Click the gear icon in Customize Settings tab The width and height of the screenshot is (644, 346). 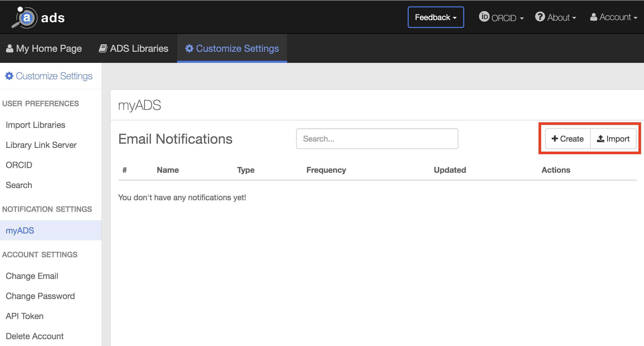189,48
